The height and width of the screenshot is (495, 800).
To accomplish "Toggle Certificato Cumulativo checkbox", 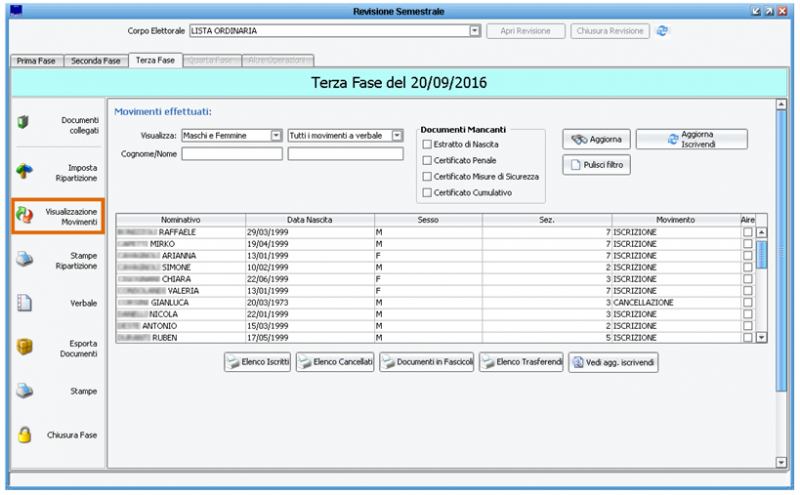I will click(427, 192).
